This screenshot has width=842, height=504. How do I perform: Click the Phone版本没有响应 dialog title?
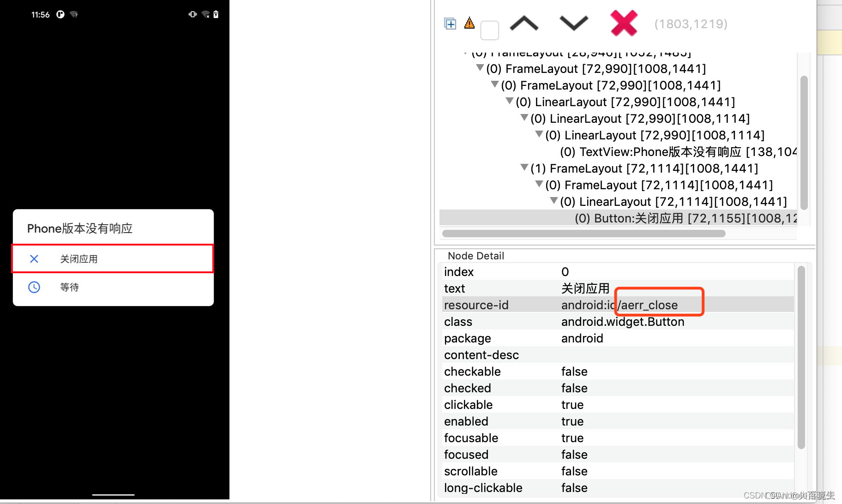pyautogui.click(x=80, y=228)
